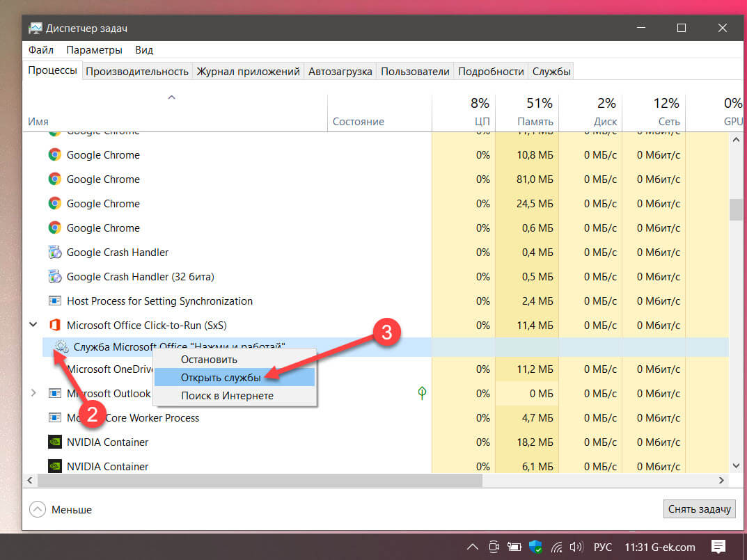This screenshot has width=747, height=560.
Task: Click the NVIDIA Container icon using 18,2 МБ
Action: click(55, 442)
